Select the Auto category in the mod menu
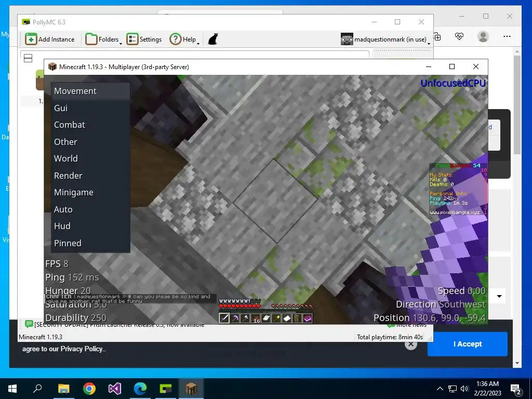 [x=90, y=209]
